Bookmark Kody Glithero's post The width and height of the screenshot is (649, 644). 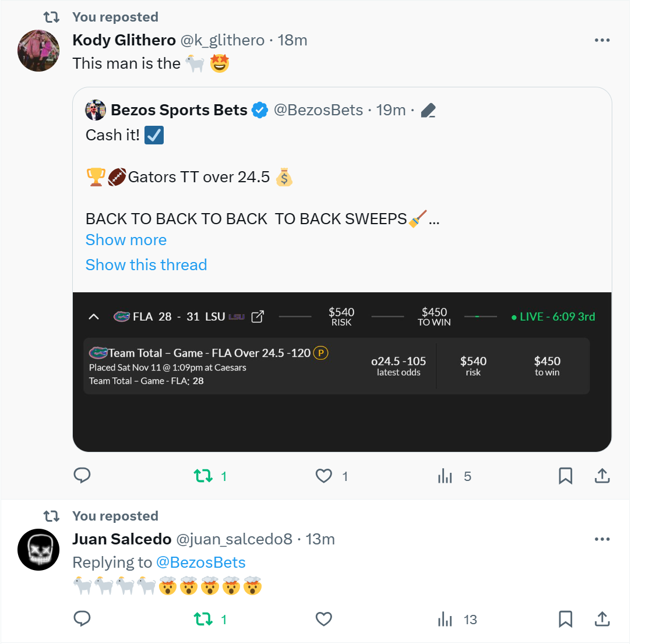coord(565,476)
